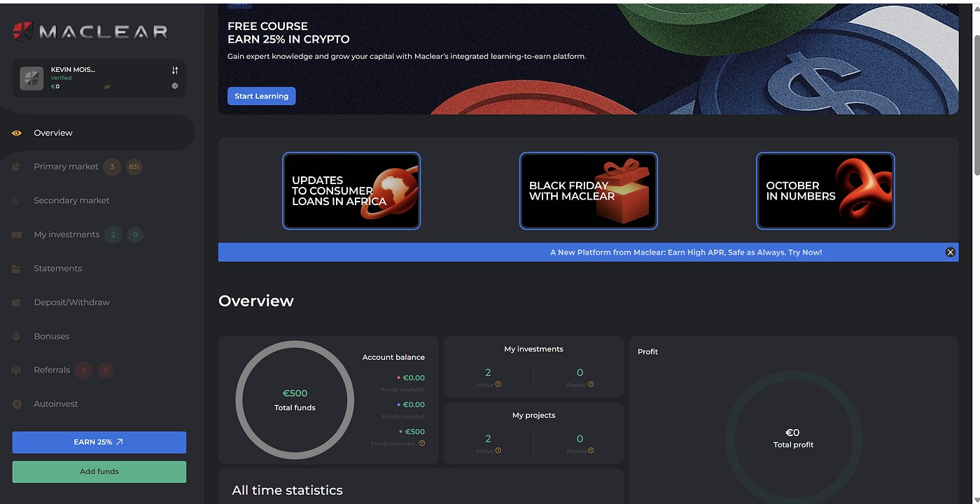Open Autoinvest settings
This screenshot has height=504, width=980.
coord(56,405)
